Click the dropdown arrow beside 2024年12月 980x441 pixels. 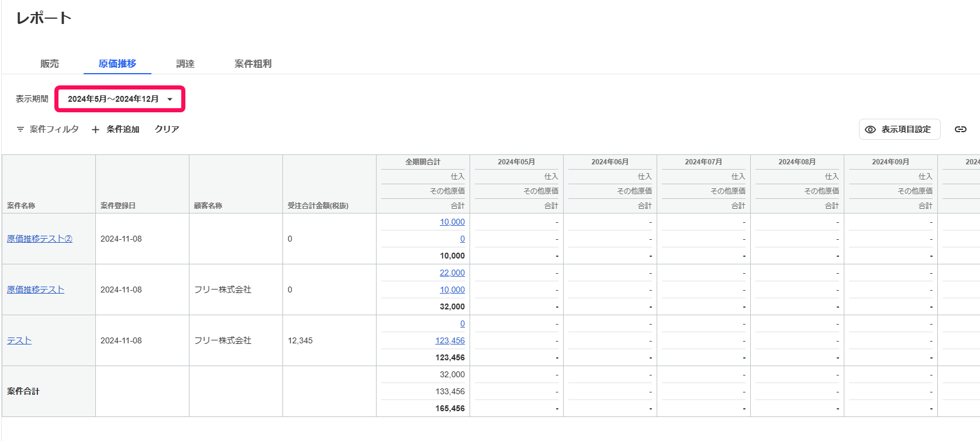click(x=170, y=99)
